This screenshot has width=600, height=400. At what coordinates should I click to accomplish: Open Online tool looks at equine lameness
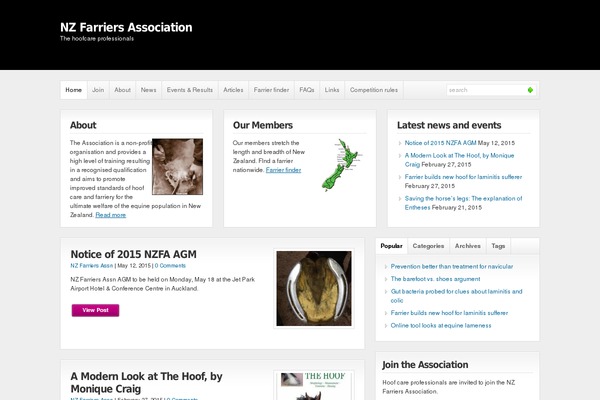(441, 326)
